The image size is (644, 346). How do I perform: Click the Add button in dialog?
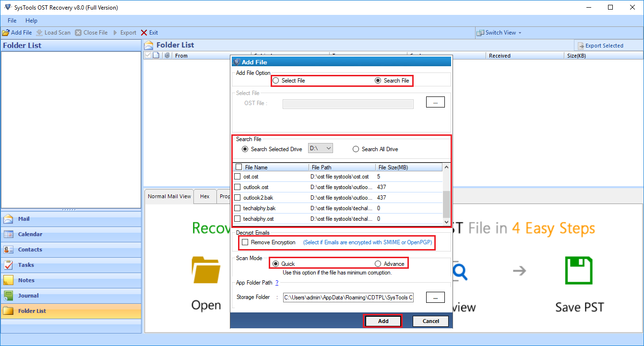[383, 321]
